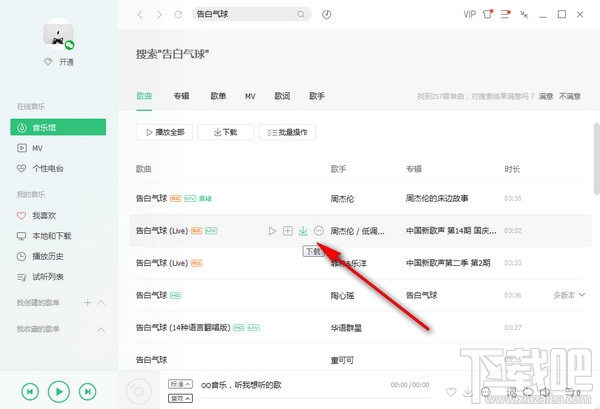Open album 周杰伦的床边故事
This screenshot has height=409, width=600.
click(437, 198)
